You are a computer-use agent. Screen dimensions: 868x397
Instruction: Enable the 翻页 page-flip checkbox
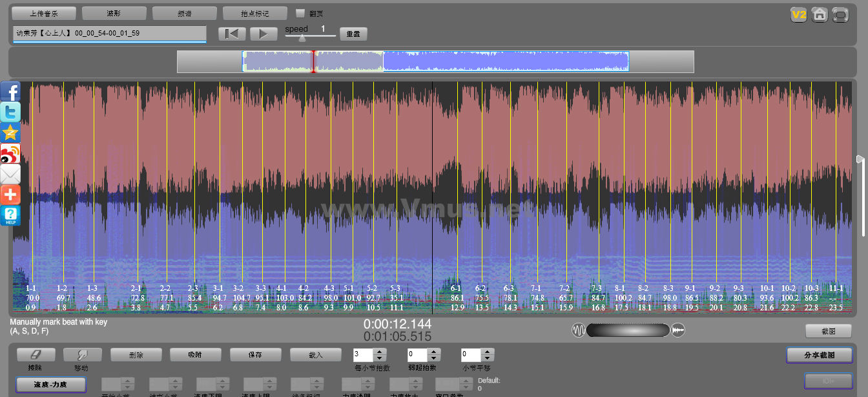click(300, 13)
